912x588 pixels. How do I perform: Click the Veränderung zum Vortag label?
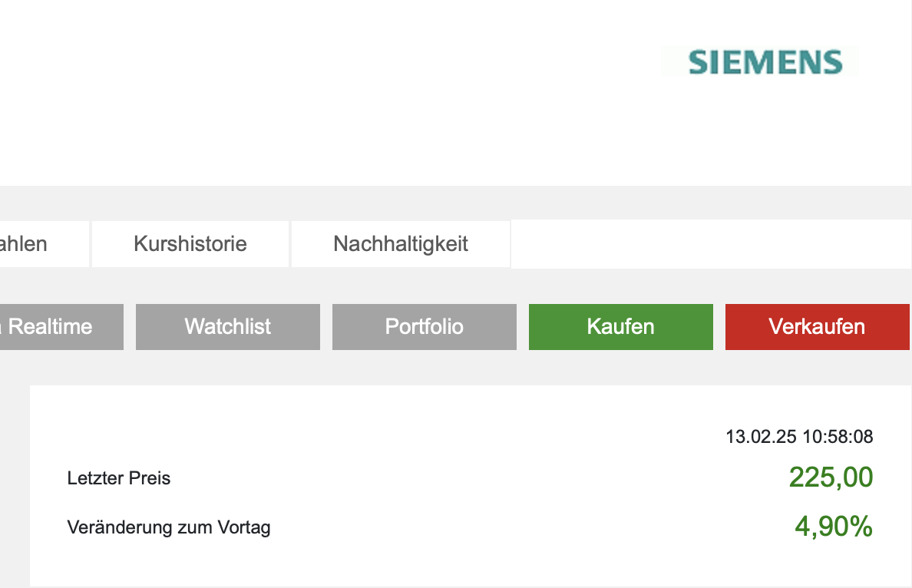pos(169,528)
